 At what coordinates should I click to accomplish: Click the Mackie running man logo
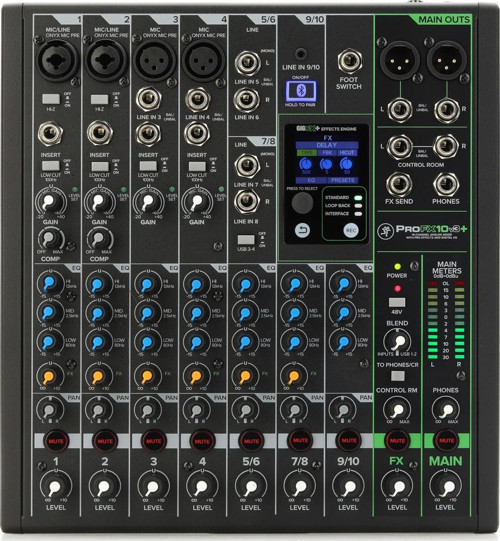[x=385, y=231]
